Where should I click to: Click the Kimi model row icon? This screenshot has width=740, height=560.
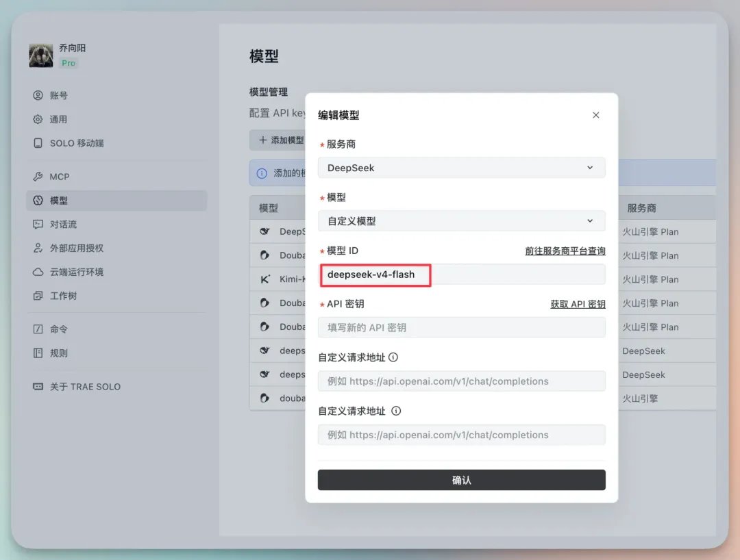click(265, 279)
